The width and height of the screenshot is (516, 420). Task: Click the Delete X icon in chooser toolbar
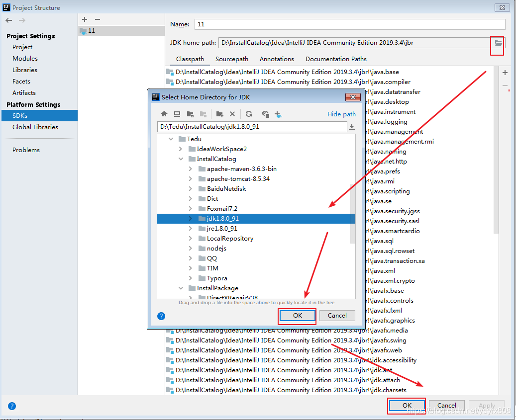(x=232, y=114)
